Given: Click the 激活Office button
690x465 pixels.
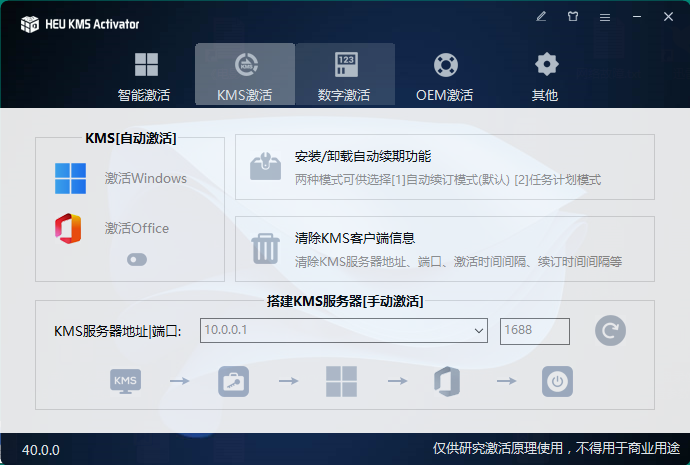Looking at the screenshot, I should (112, 228).
